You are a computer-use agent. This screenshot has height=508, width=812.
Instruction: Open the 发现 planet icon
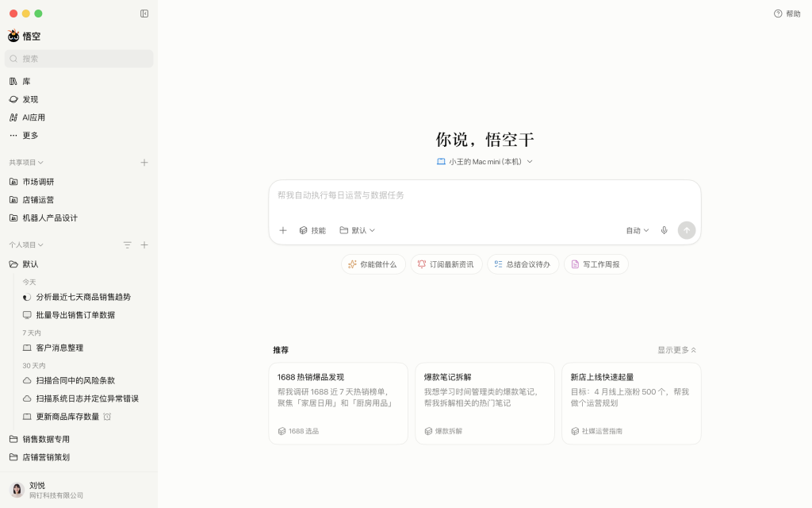(13, 99)
